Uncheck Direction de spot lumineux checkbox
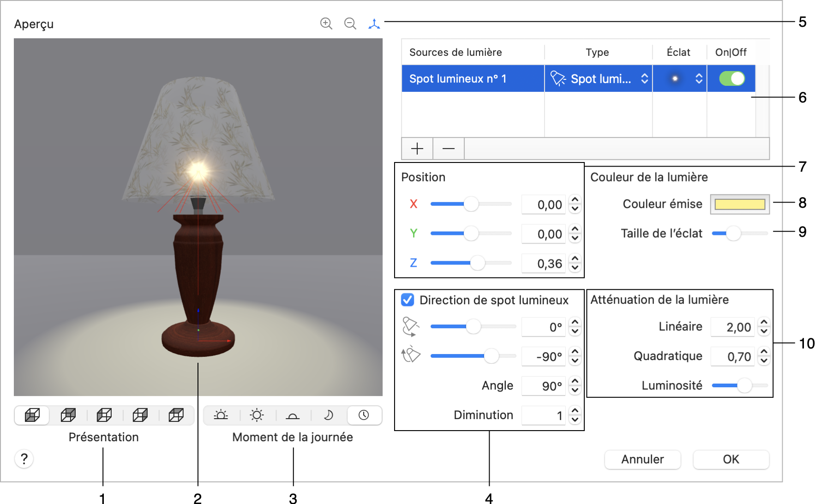This screenshot has width=815, height=504. click(407, 300)
